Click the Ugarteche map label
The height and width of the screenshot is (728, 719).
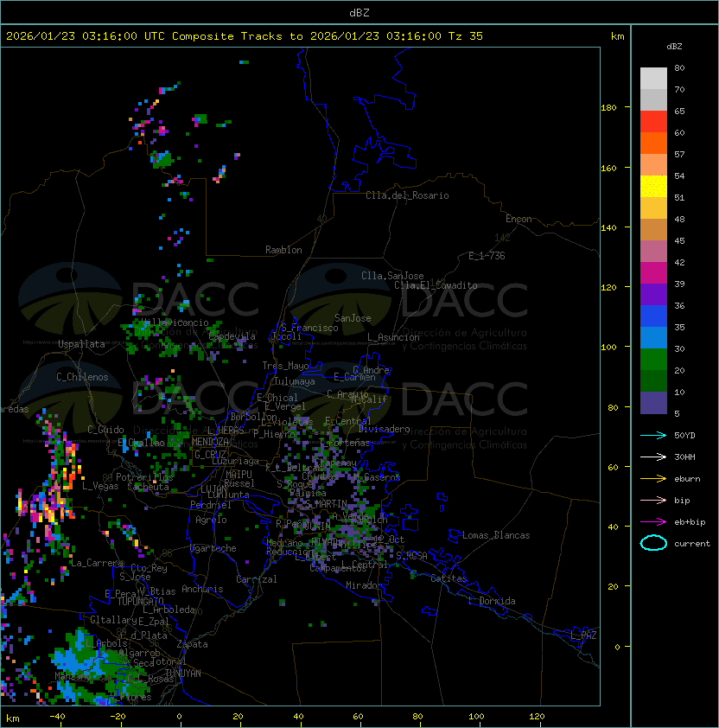coord(213,548)
